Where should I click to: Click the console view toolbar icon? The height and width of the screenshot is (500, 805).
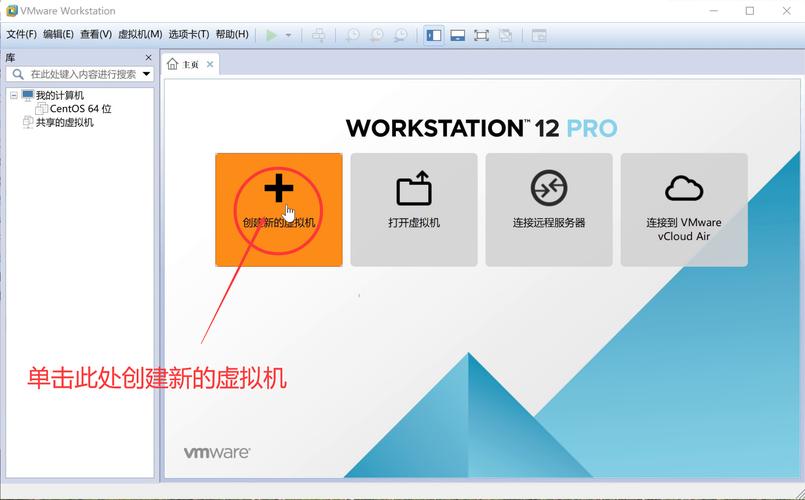539,35
